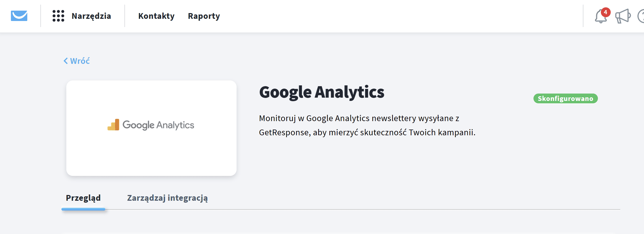
Task: Click the megaphone announcements icon
Action: (x=623, y=16)
